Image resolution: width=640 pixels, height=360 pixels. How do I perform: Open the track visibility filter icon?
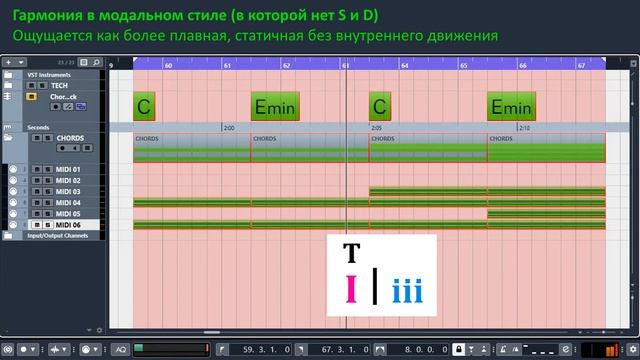coord(84,62)
